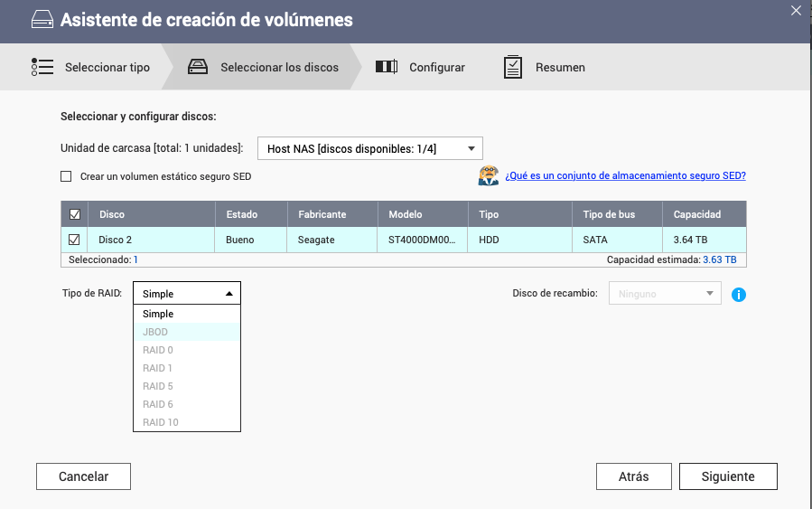Click the Seleccionar los discos drive icon
This screenshot has width=812, height=509.
(198, 67)
